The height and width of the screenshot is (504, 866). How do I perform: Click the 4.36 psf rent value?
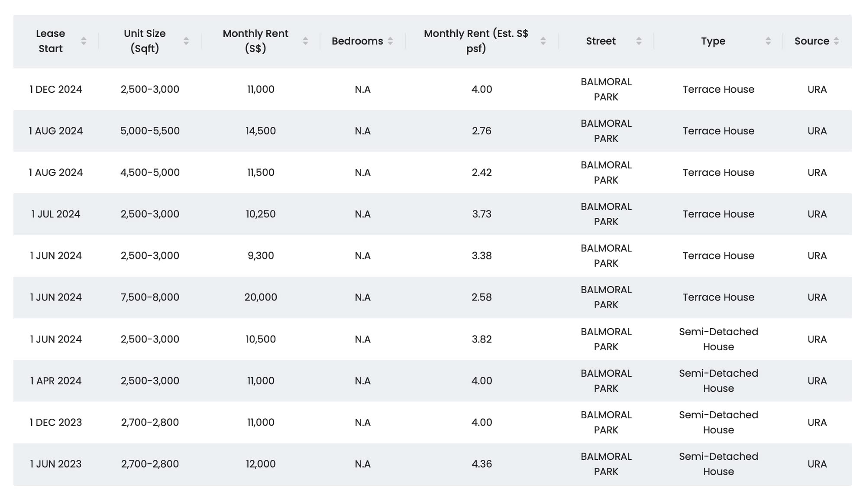pos(481,464)
